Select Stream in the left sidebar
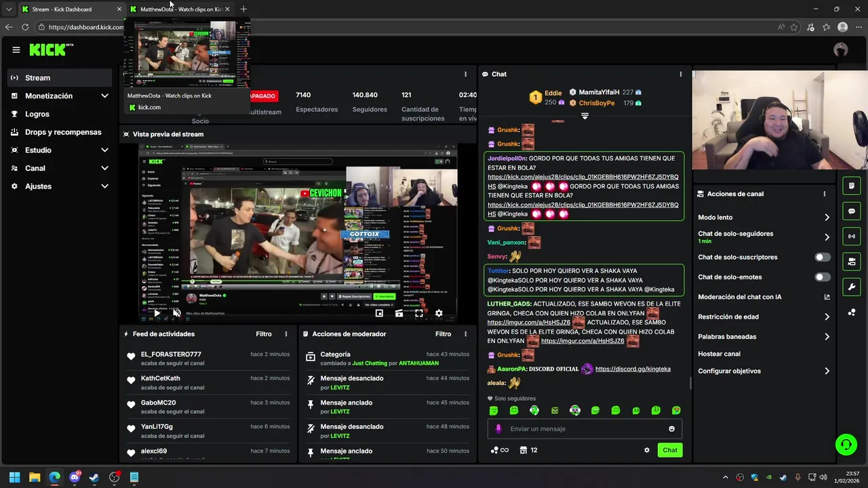Screen dimensions: 868x488 pyautogui.click(x=60, y=78)
